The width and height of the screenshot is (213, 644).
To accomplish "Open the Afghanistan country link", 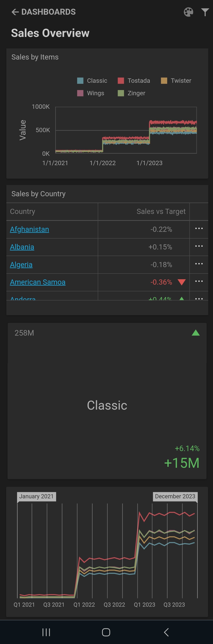I will (30, 229).
